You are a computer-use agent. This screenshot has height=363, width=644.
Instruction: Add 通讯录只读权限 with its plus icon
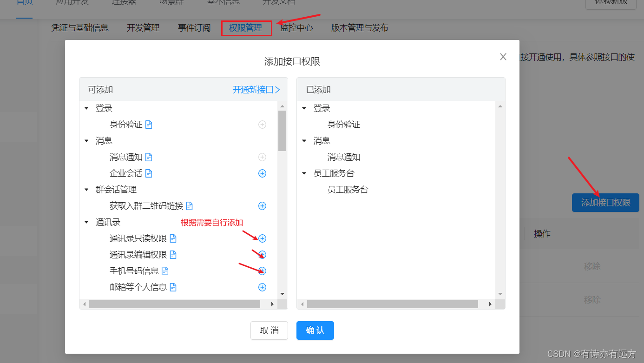262,238
